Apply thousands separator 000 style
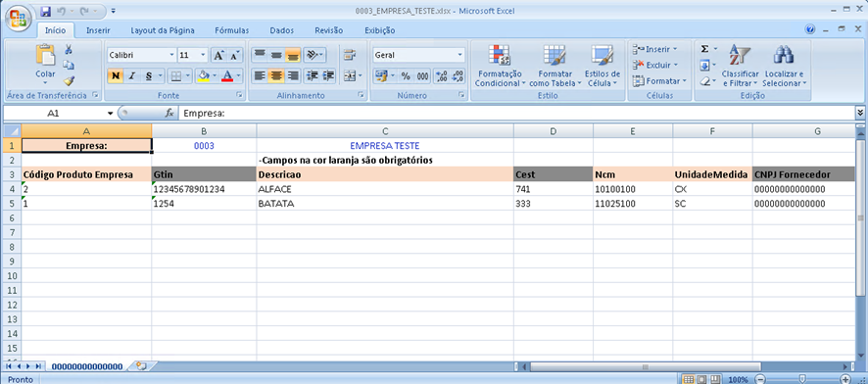The height and width of the screenshot is (384, 868). tap(423, 75)
